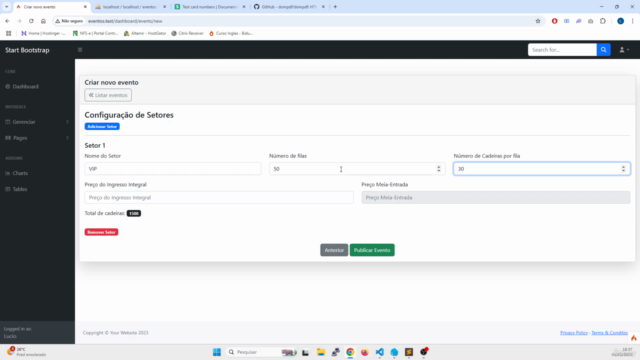The width and height of the screenshot is (640, 360).
Task: Bookmark this page with the star icon
Action: [538, 21]
